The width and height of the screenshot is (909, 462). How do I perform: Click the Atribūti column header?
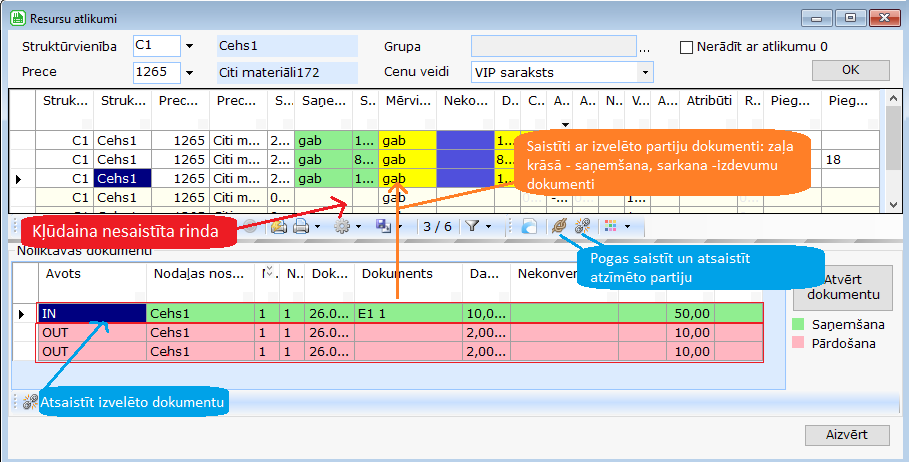(709, 101)
